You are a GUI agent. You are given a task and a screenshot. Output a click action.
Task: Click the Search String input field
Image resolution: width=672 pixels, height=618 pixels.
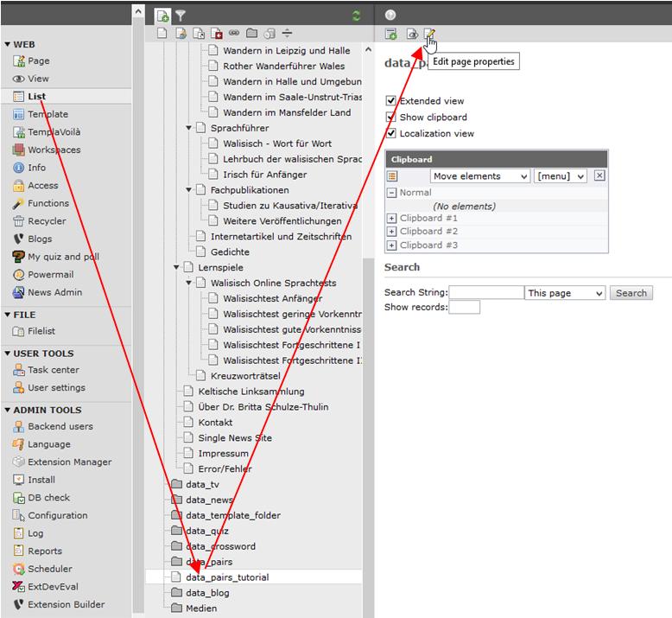pyautogui.click(x=486, y=293)
